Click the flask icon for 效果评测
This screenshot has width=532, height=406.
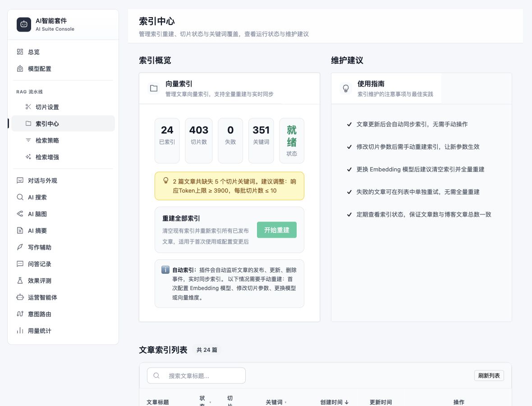click(x=20, y=281)
